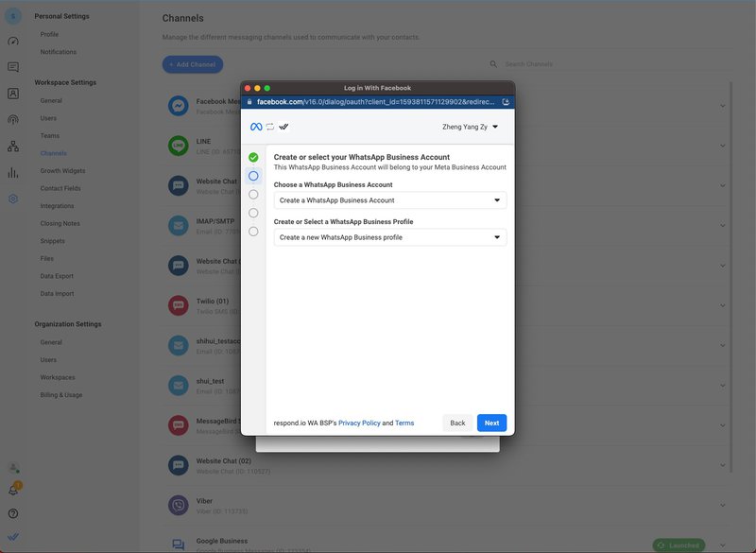Open the settings gear icon in sidebar
The height and width of the screenshot is (553, 756).
[x=13, y=199]
